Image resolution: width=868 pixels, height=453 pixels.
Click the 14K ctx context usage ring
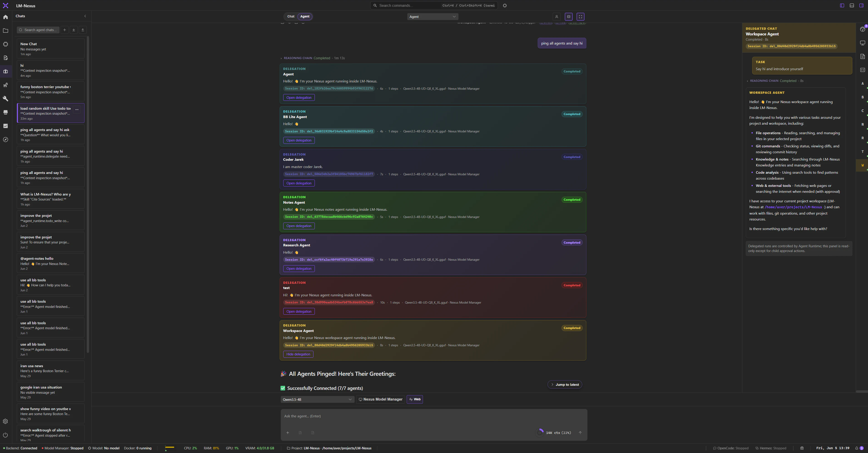[x=540, y=433]
